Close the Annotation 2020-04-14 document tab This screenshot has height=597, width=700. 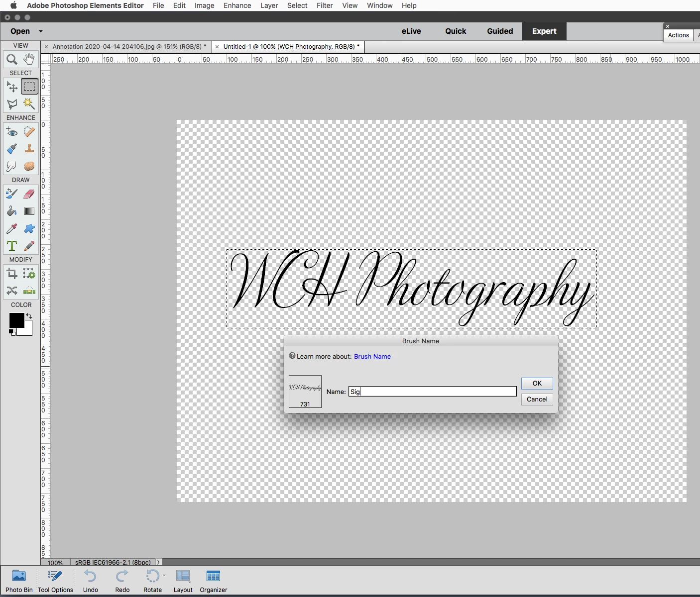46,47
